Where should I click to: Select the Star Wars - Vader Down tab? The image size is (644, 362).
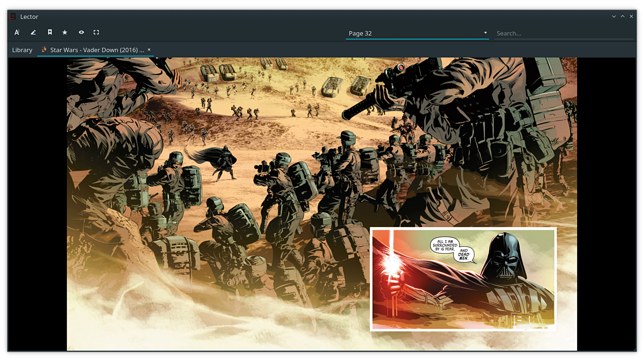pyautogui.click(x=97, y=50)
